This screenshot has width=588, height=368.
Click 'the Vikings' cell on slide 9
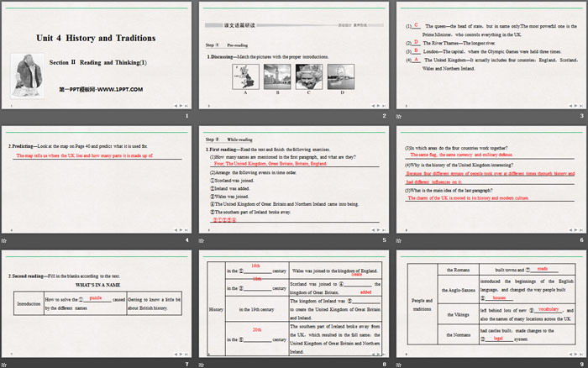tap(459, 314)
